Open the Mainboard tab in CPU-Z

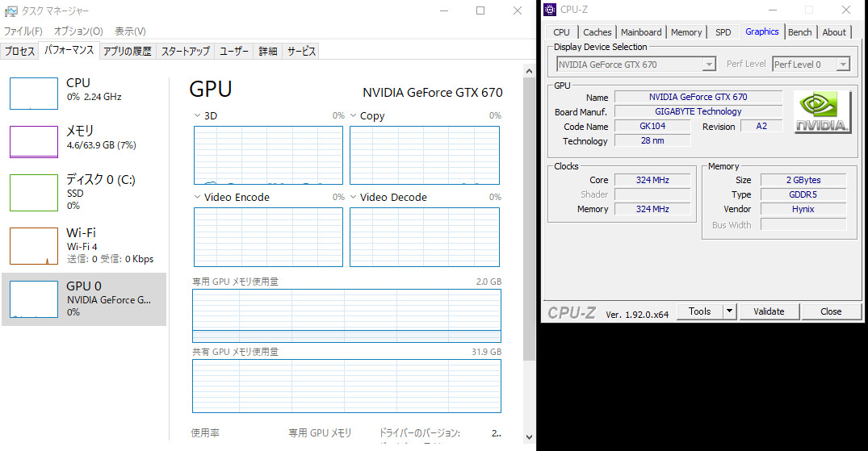641,32
